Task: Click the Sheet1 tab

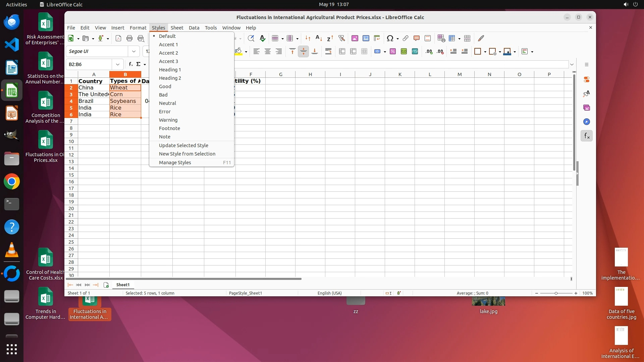Action: click(123, 285)
